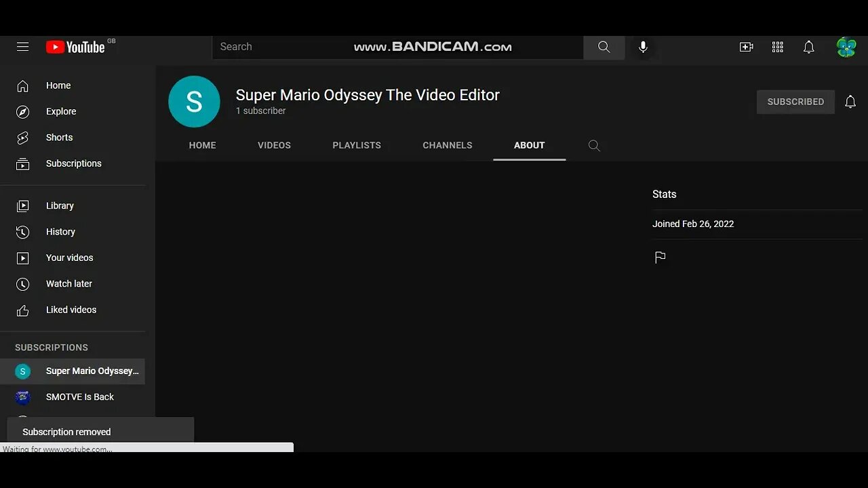
Task: Click the Explore compass icon
Action: [x=22, y=112]
